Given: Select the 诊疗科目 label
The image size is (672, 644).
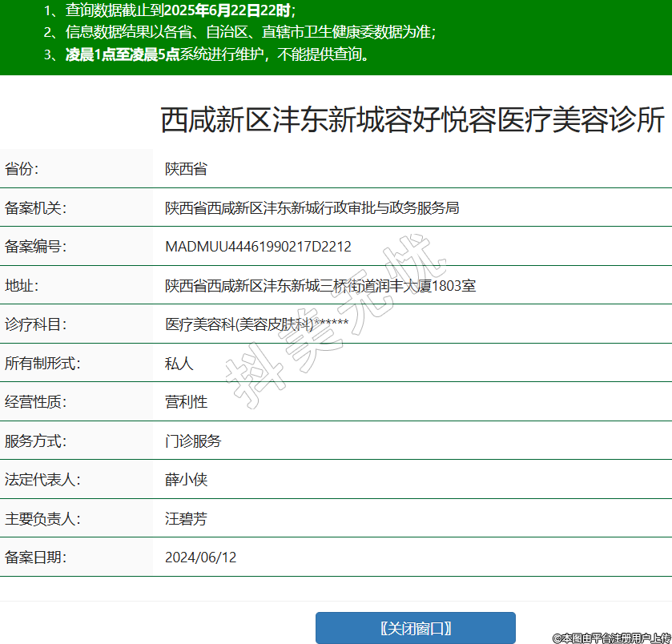Looking at the screenshot, I should tap(35, 324).
